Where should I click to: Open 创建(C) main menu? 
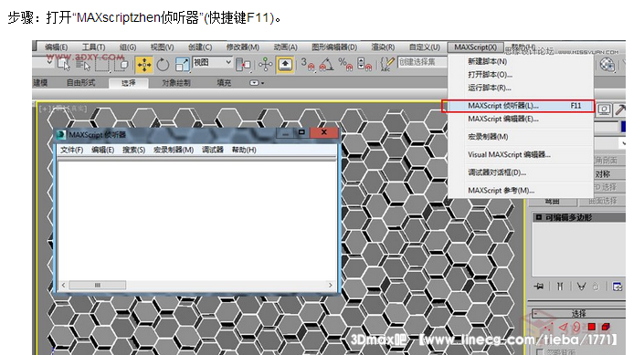coord(200,47)
